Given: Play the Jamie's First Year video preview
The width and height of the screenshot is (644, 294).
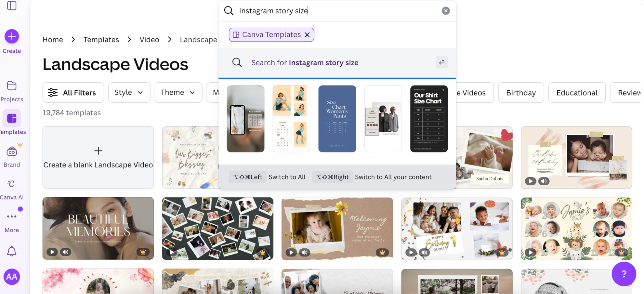Looking at the screenshot, I should [530, 252].
